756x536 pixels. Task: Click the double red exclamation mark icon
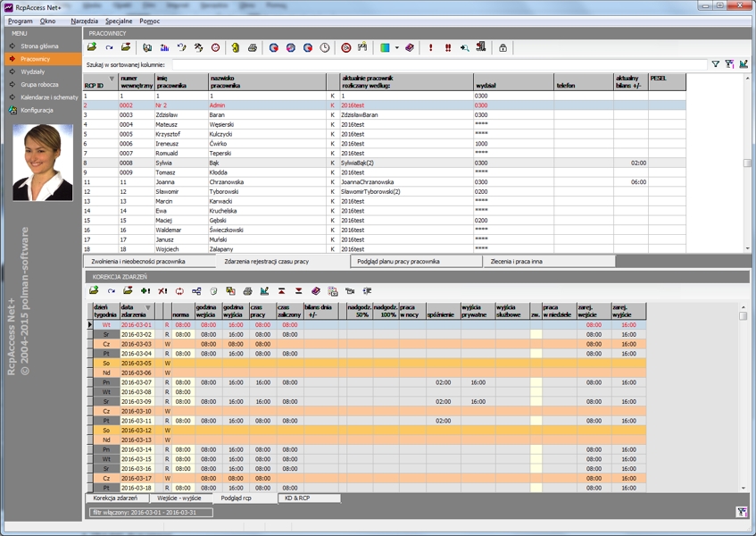pyautogui.click(x=447, y=47)
